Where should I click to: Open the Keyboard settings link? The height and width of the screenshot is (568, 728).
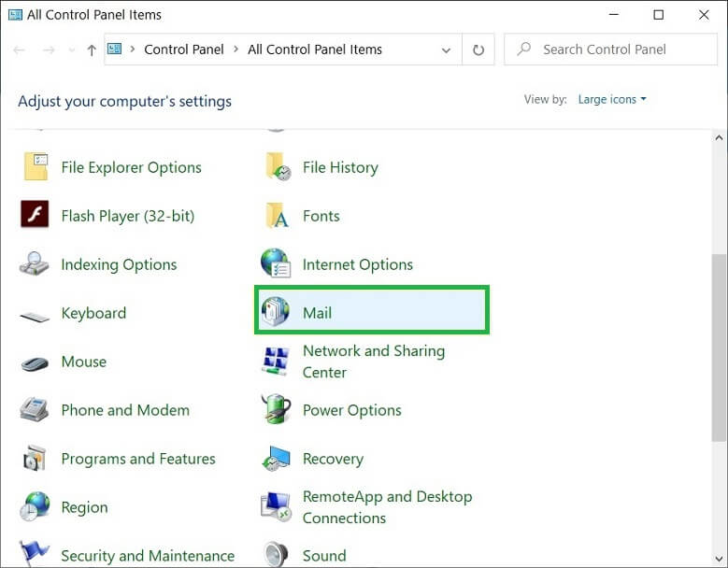tap(93, 313)
